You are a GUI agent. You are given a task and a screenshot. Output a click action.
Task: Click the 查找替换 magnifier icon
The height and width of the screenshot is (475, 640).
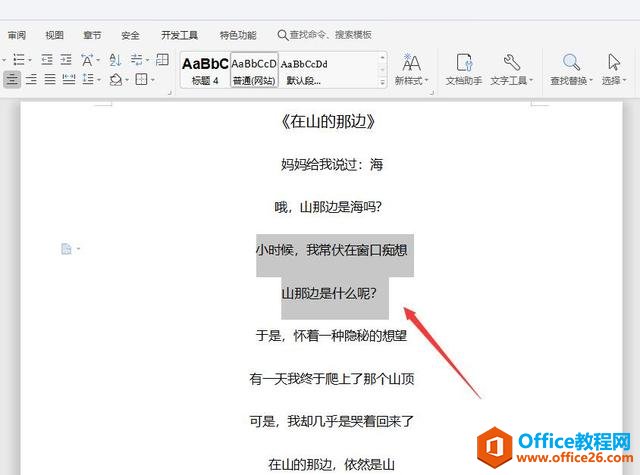point(571,62)
